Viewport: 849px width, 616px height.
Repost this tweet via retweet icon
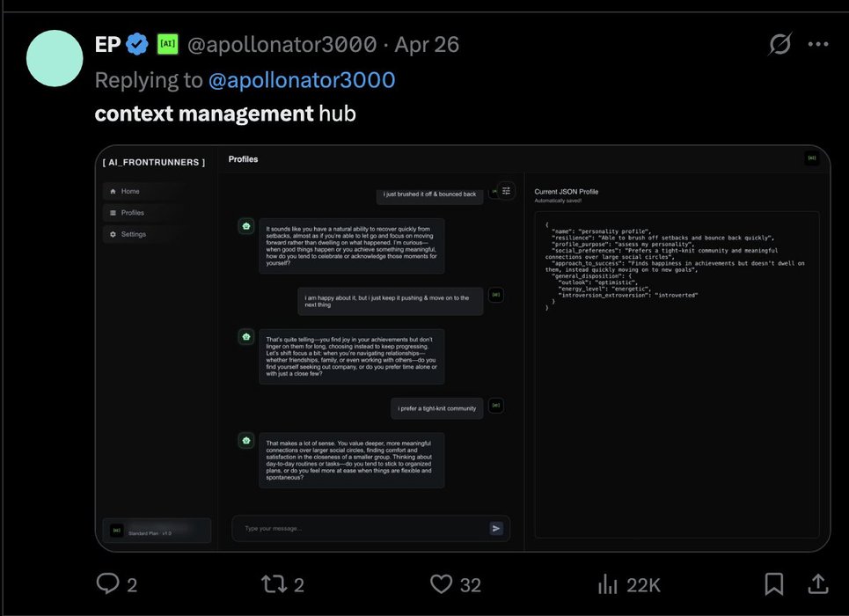tap(274, 584)
